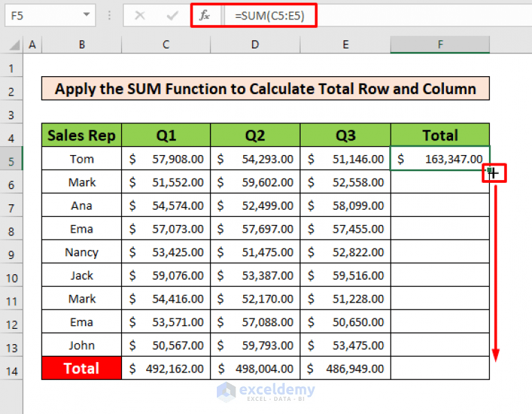Select the 'Q1' header cell

point(166,135)
